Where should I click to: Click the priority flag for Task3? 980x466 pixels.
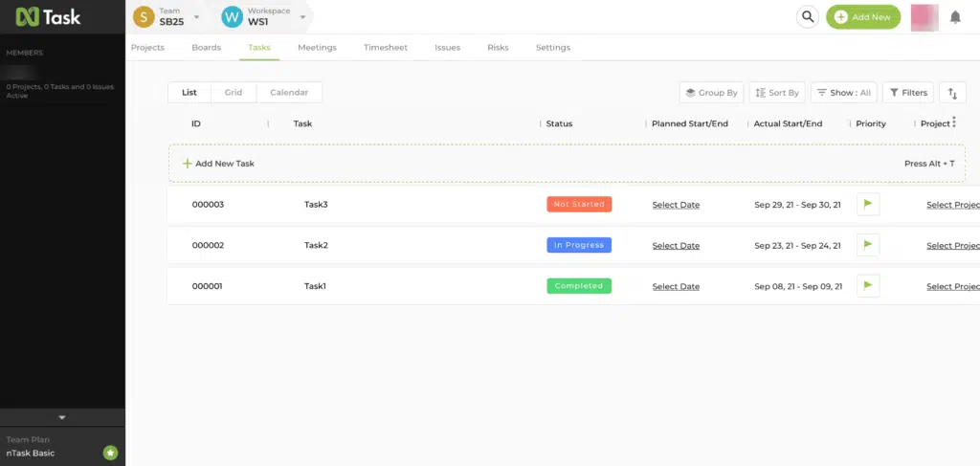pyautogui.click(x=868, y=204)
